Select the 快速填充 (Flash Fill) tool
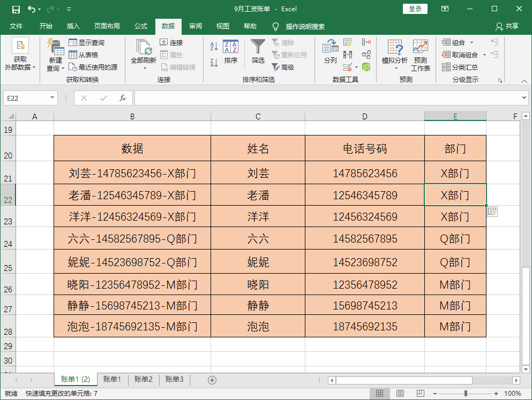This screenshot has width=532, height=400. pos(347,43)
